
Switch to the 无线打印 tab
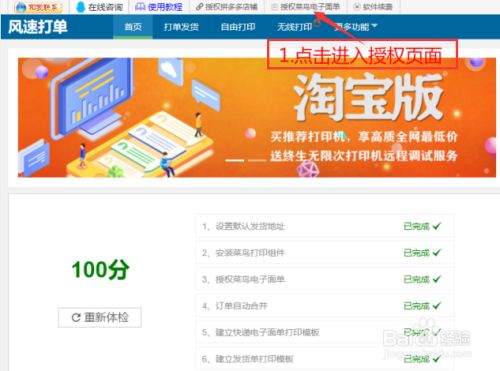pos(295,27)
